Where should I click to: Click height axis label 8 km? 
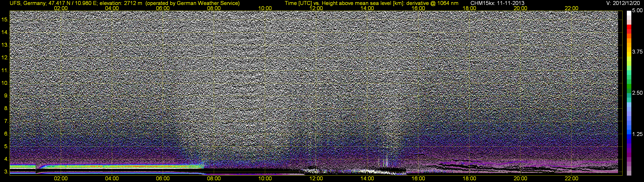6,109
